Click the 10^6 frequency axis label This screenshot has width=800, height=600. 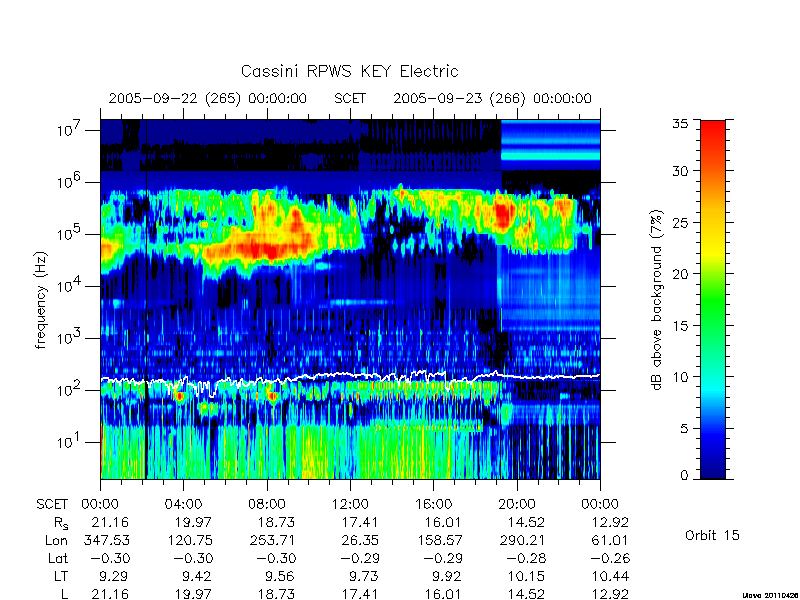coord(69,181)
